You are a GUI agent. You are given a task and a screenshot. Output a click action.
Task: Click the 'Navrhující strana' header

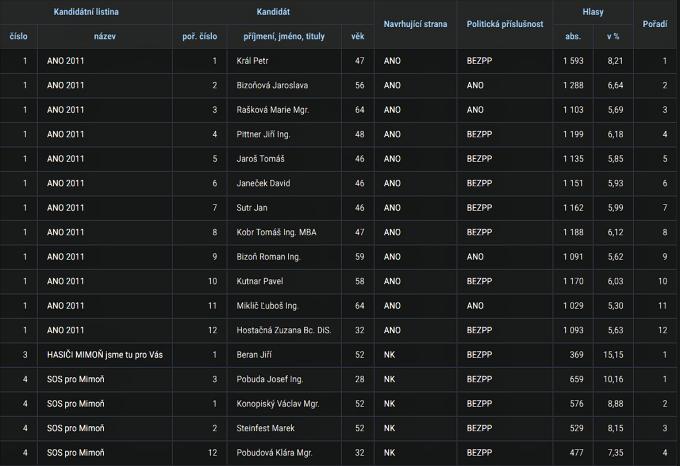[415, 24]
